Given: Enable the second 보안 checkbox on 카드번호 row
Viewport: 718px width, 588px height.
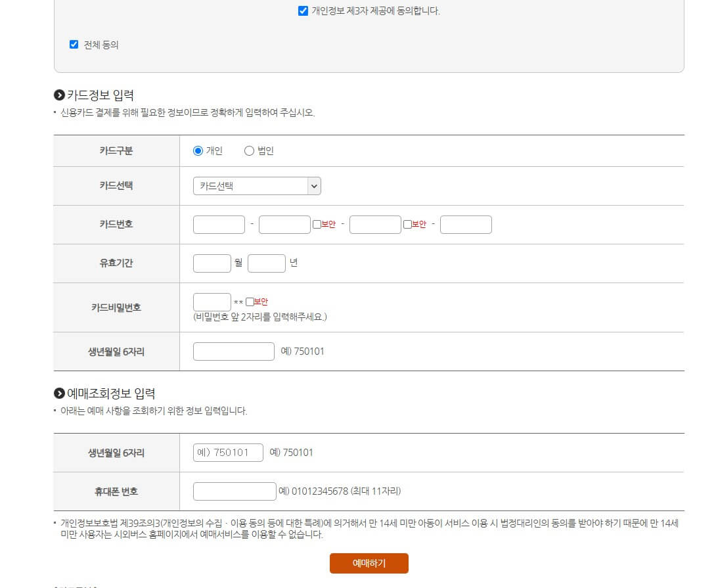Looking at the screenshot, I should pos(406,224).
